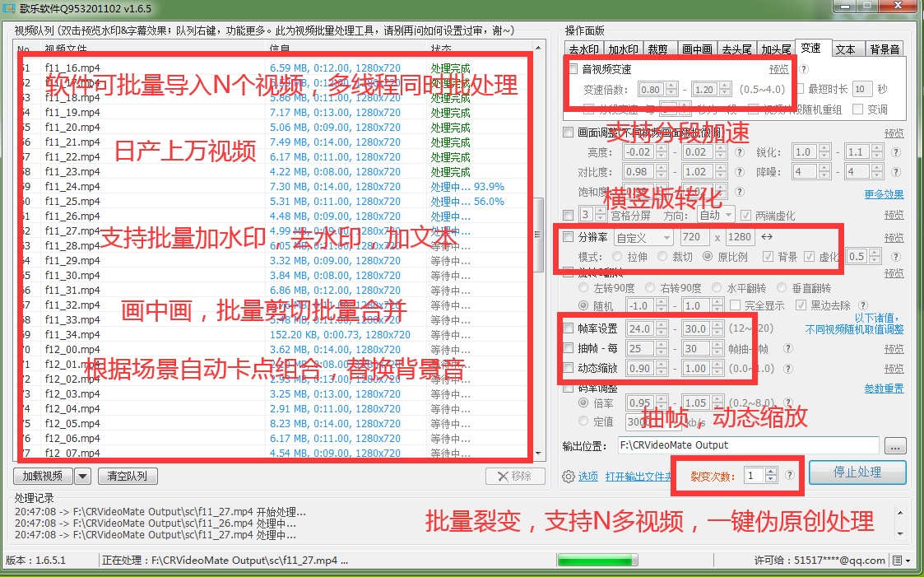924x577 pixels.
Task: Click the application icon in the title bar
Action: (10, 7)
